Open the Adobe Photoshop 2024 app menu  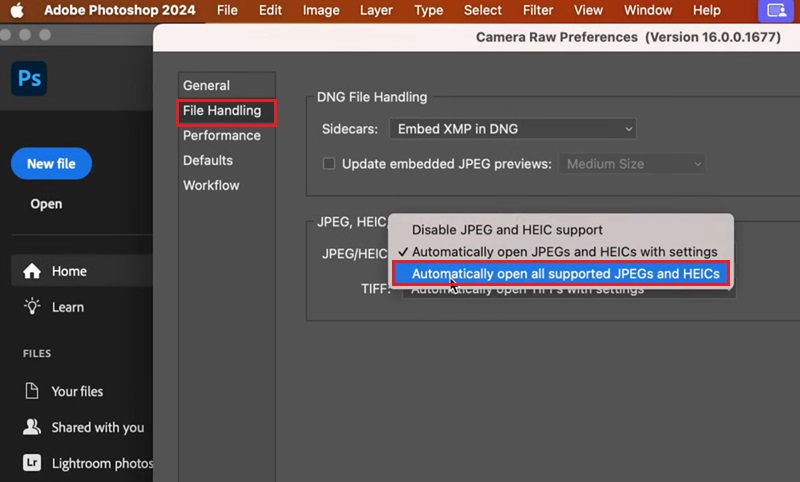pyautogui.click(x=119, y=10)
